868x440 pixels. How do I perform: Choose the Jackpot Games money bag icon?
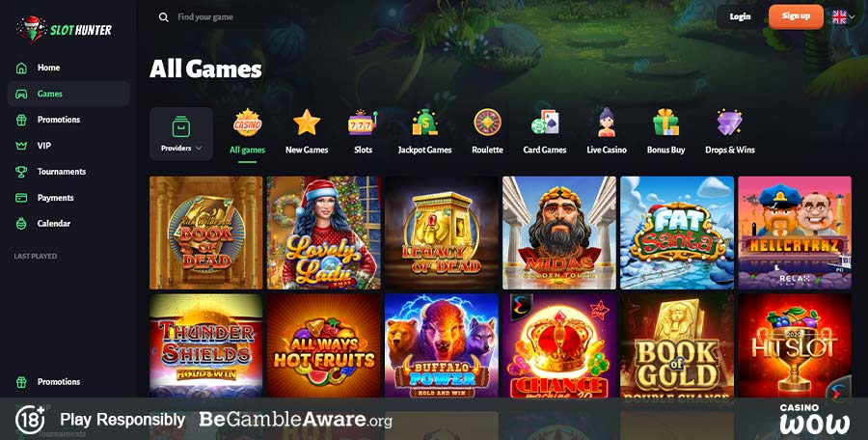pyautogui.click(x=424, y=123)
